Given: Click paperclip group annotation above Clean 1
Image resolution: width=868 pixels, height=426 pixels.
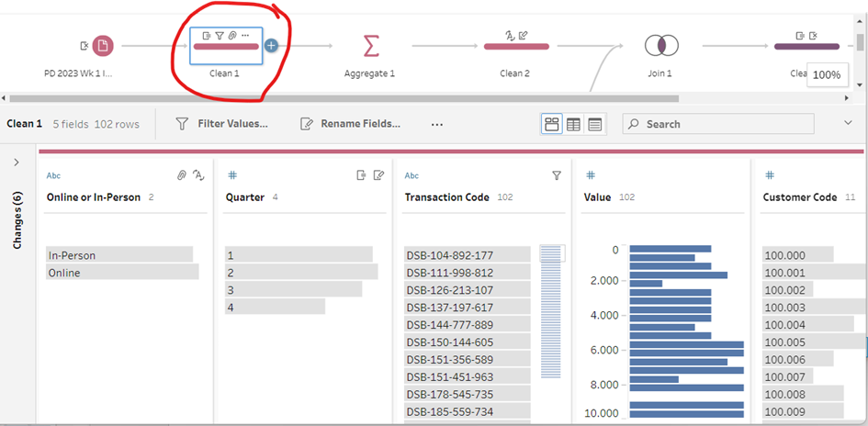Looking at the screenshot, I should click(x=232, y=36).
